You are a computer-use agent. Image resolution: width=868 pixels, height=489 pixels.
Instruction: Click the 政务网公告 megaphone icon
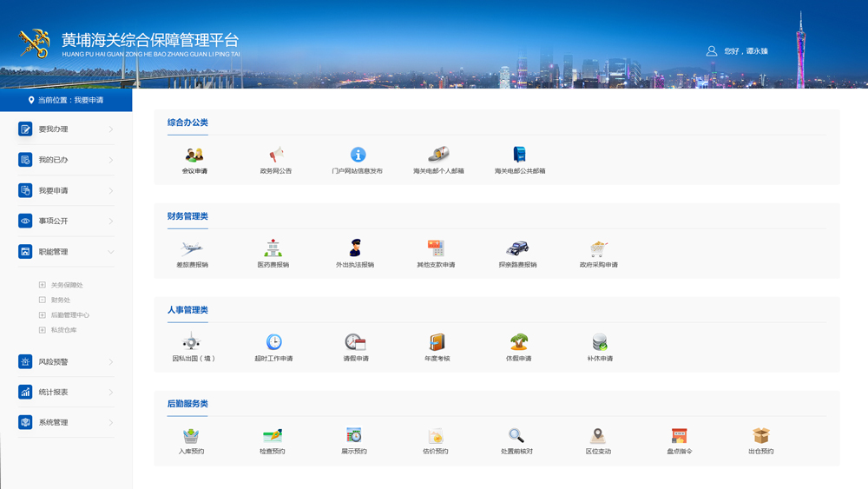tap(276, 155)
